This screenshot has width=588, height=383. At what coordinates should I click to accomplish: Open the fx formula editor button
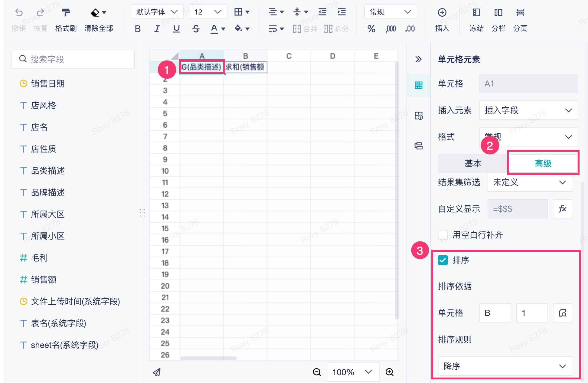tap(562, 209)
